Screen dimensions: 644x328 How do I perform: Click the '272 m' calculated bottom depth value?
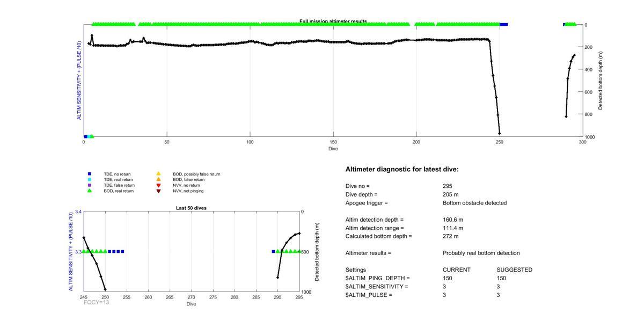[451, 236]
